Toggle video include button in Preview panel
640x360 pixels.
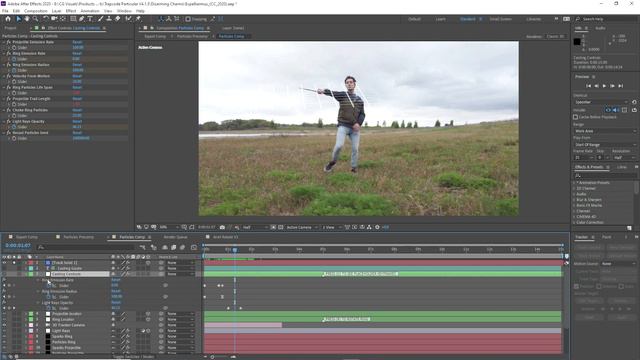point(608,110)
